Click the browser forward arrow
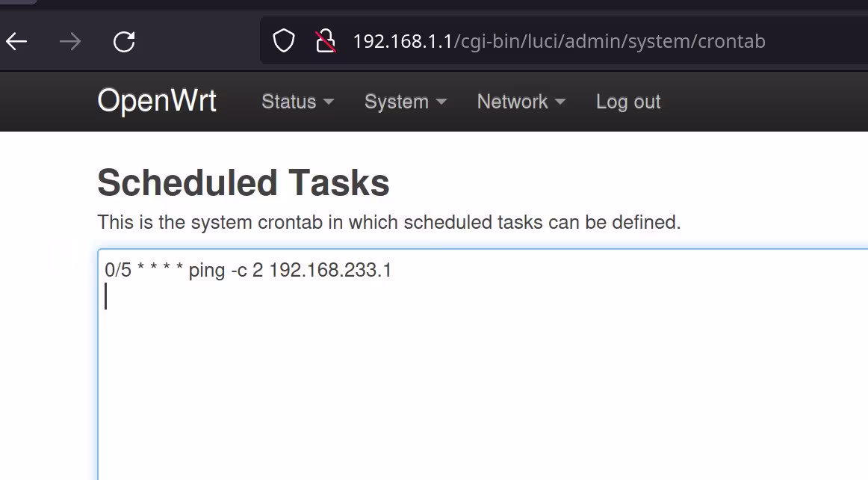This screenshot has height=480, width=868. [70, 42]
